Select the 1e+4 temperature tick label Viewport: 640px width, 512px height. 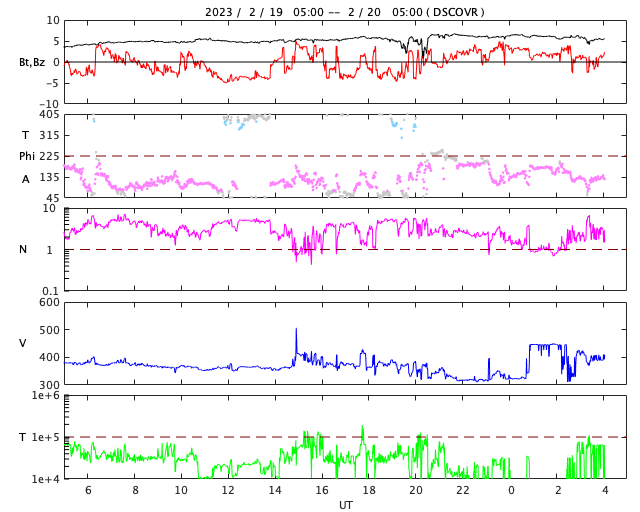(46, 479)
